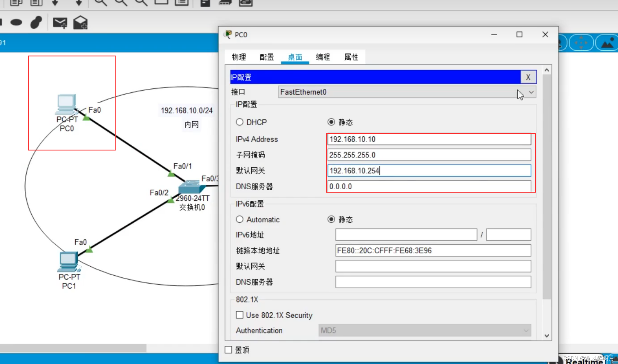Open the 物理 tab
This screenshot has width=618, height=364.
[239, 57]
